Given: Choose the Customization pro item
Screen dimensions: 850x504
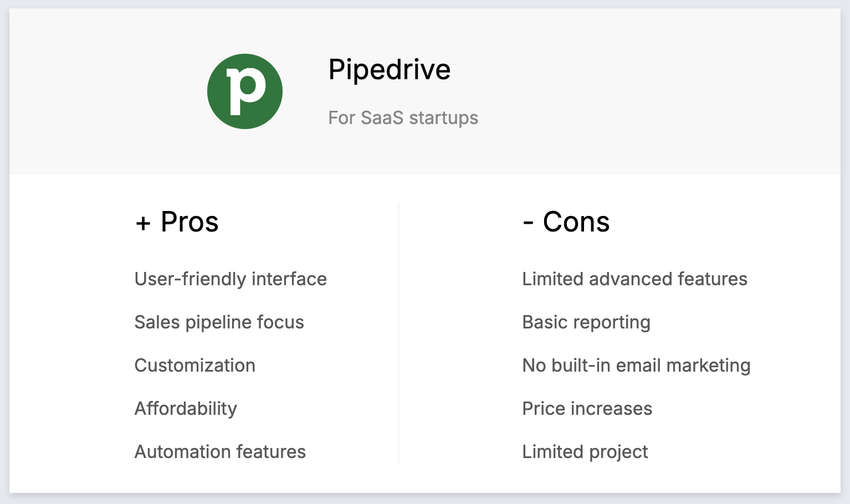Looking at the screenshot, I should pos(194,366).
